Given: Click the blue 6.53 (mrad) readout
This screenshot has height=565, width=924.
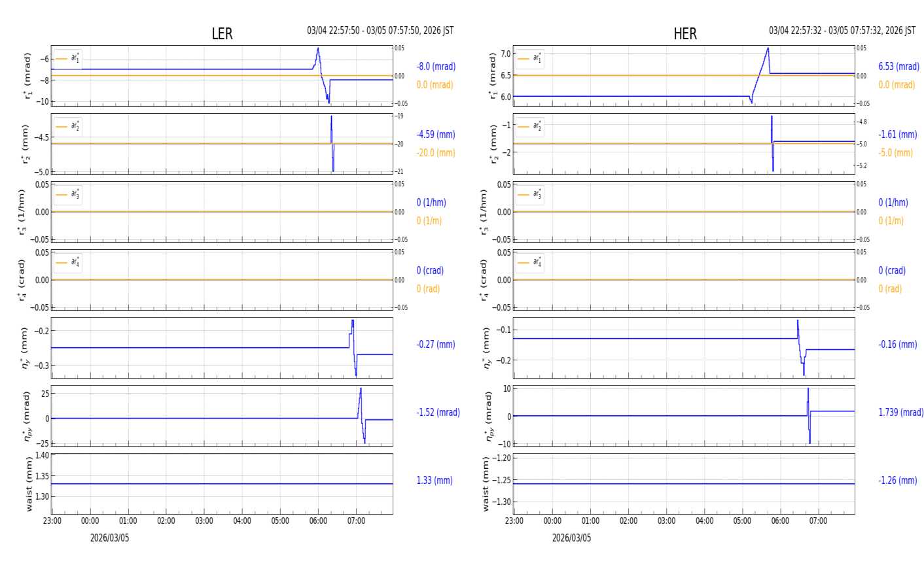Looking at the screenshot, I should point(898,67).
